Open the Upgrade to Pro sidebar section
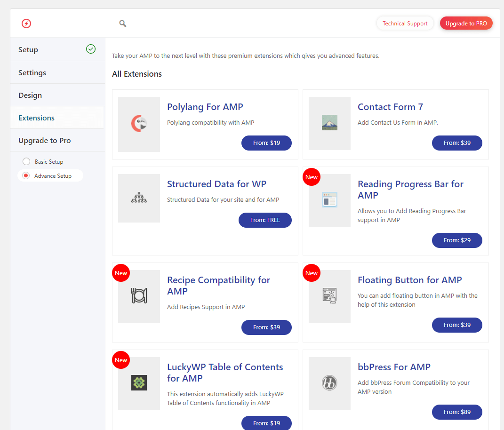The width and height of the screenshot is (504, 430). pyautogui.click(x=57, y=140)
